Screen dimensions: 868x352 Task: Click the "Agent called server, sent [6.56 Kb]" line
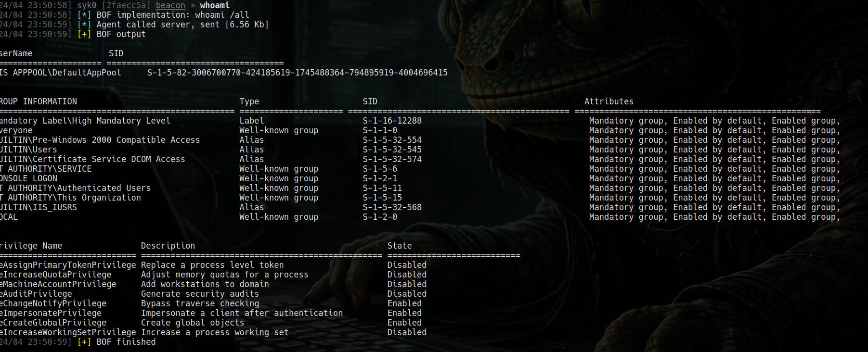pyautogui.click(x=182, y=25)
